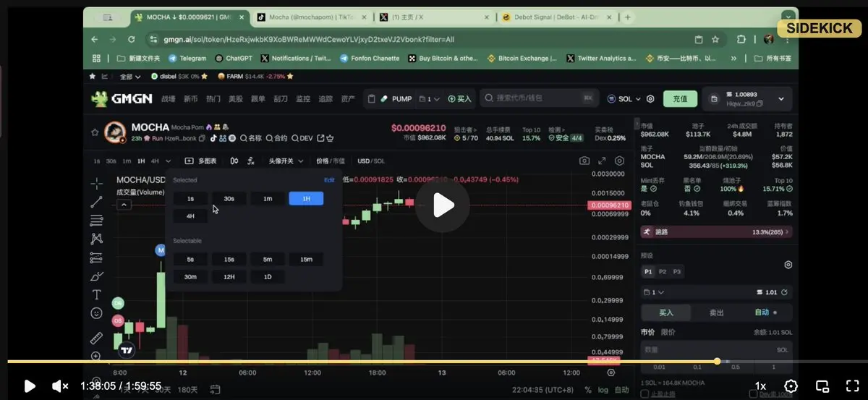Open 资产 tab in GMGN navigation
This screenshot has width=868, height=400.
[x=348, y=98]
